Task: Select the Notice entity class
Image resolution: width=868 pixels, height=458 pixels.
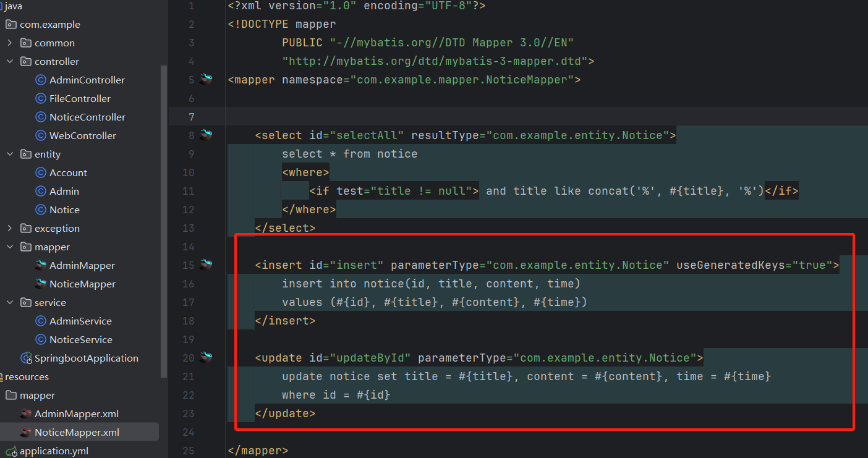Action: (64, 210)
